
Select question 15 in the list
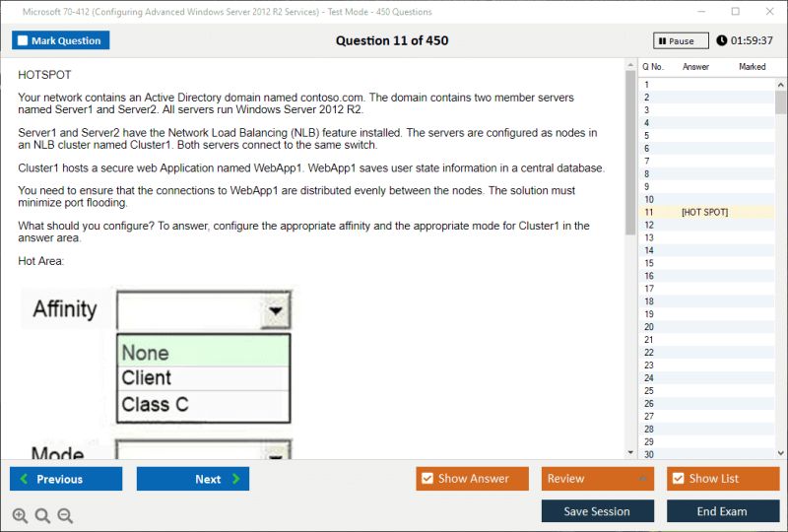click(x=706, y=263)
